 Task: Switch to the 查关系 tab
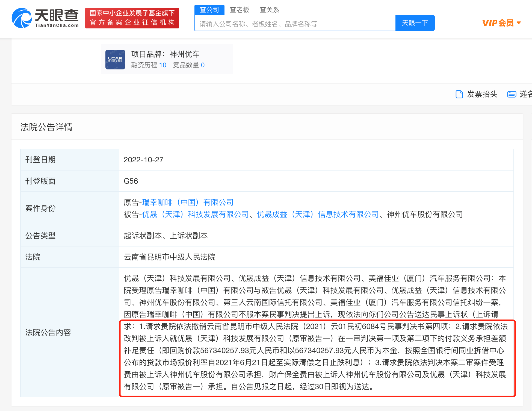[269, 10]
